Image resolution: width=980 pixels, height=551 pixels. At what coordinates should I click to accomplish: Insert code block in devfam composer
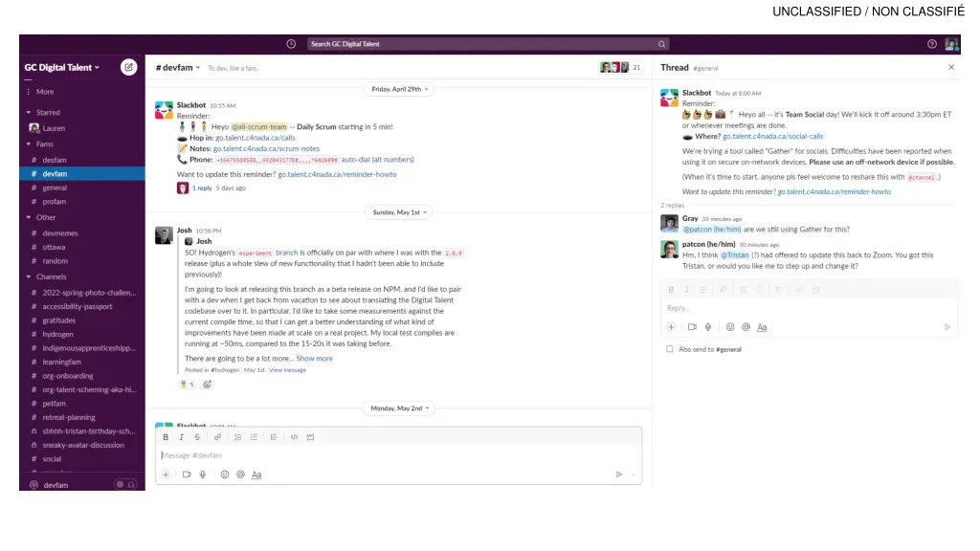pos(310,437)
